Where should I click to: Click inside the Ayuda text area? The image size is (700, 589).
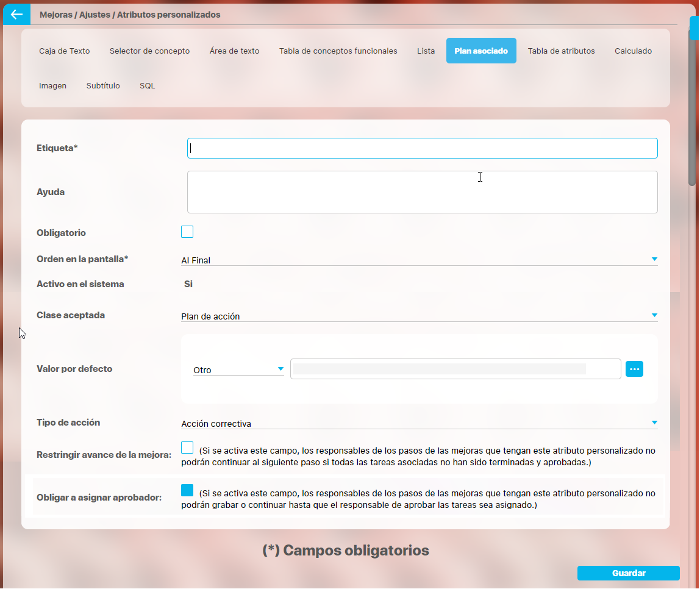pos(422,192)
